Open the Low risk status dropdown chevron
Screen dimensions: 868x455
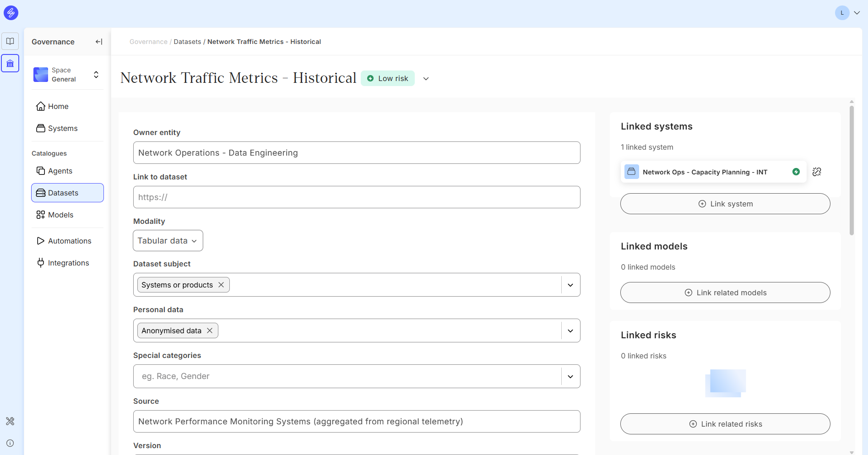click(x=426, y=79)
